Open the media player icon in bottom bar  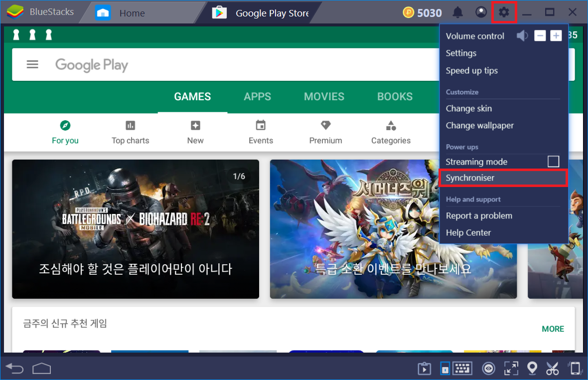[x=425, y=369]
